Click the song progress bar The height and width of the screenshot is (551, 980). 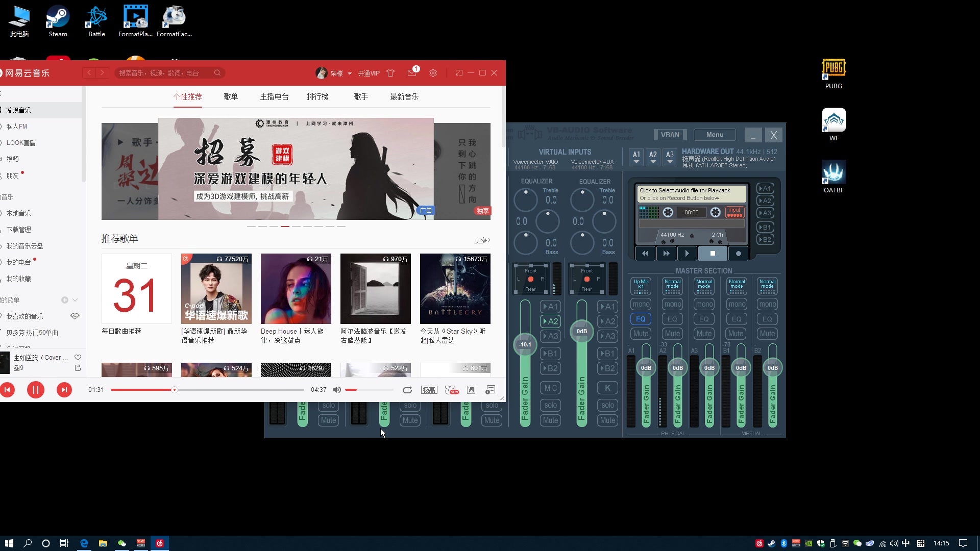click(x=207, y=390)
